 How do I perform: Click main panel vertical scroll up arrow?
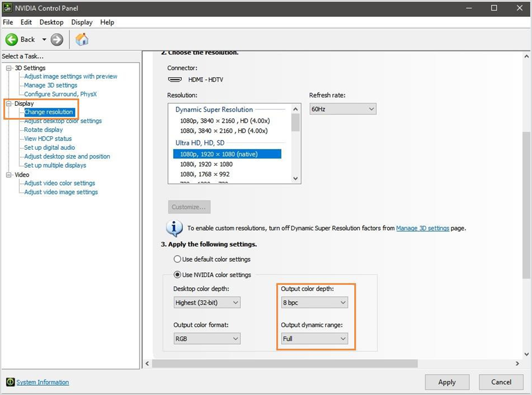526,56
